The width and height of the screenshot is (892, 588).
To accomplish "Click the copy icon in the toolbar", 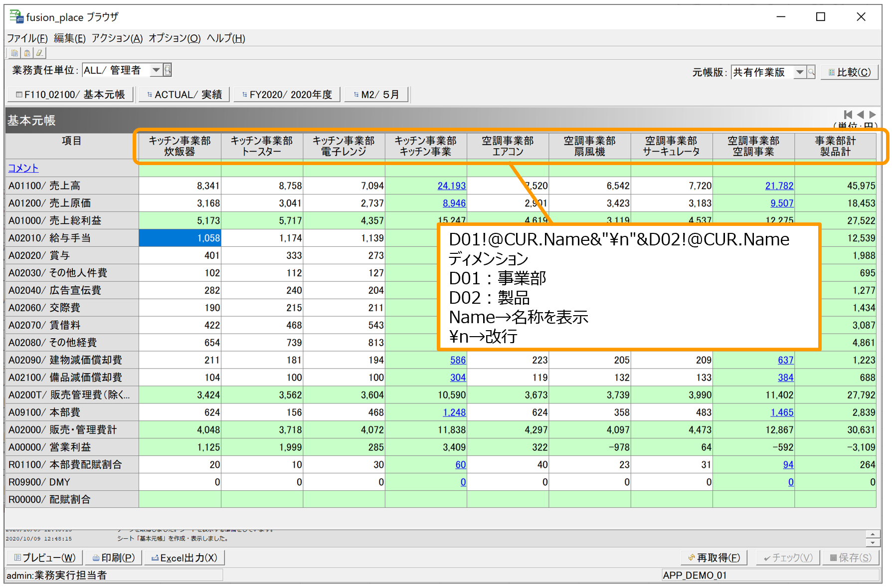I will pos(14,53).
